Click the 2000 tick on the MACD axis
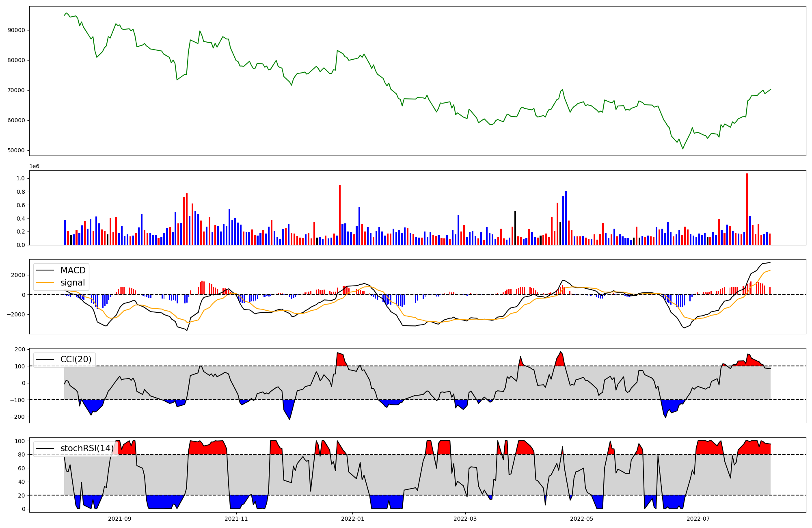The height and width of the screenshot is (528, 812). (18, 275)
